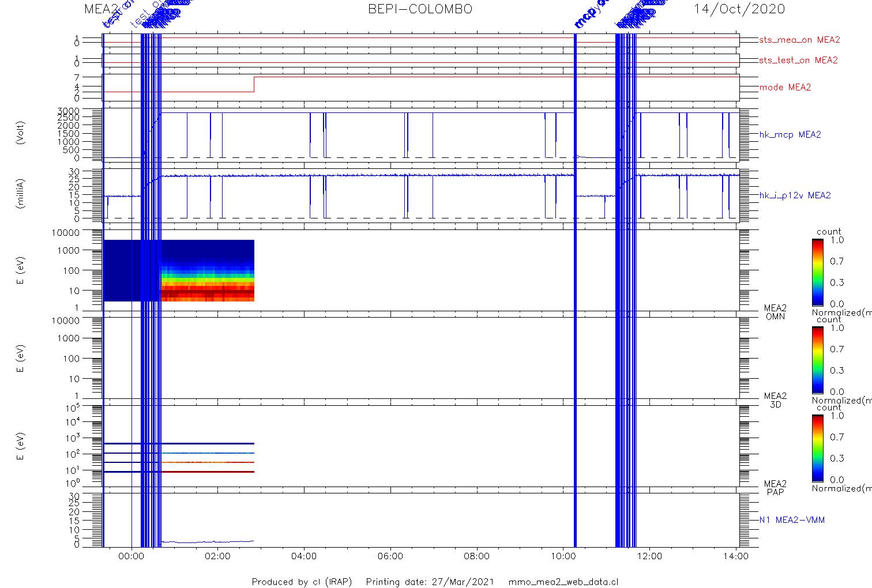Click the (milliA) axis unit label
This screenshot has height=588, width=872.
pyautogui.click(x=21, y=194)
